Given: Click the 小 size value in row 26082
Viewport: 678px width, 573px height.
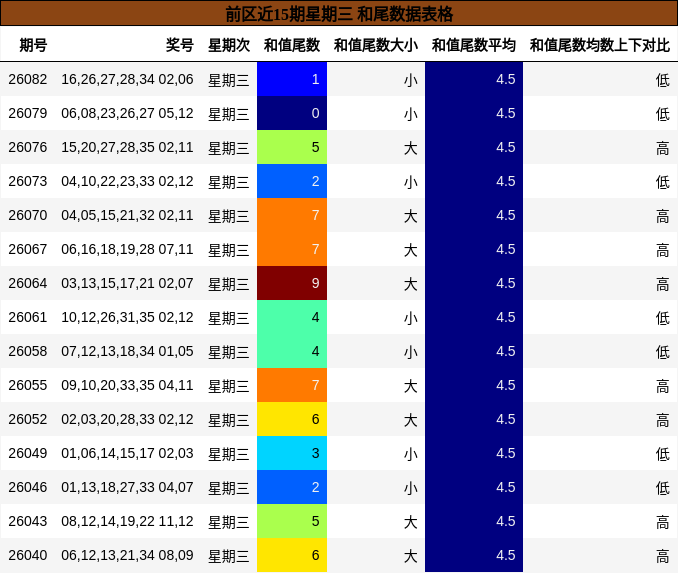Looking at the screenshot, I should click(x=411, y=80).
